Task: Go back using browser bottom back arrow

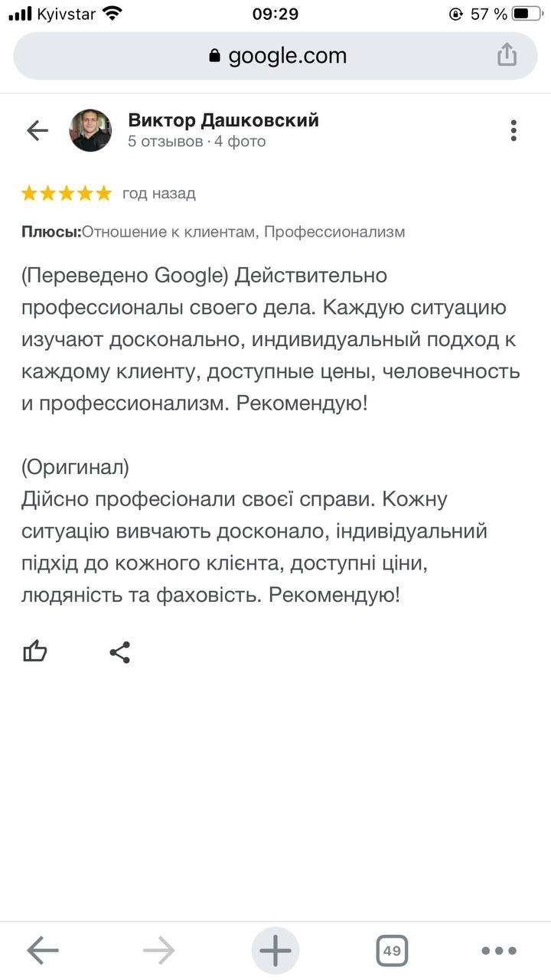Action: (42, 951)
